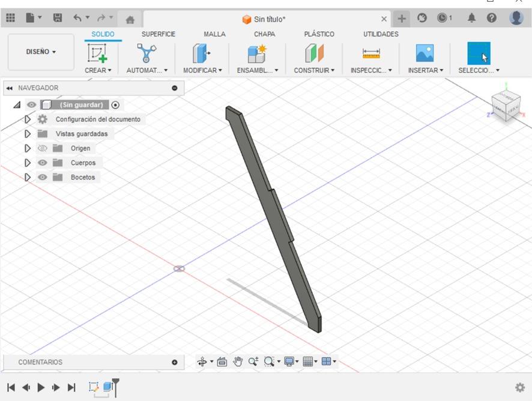Switch to the MALLA tab

[x=214, y=34]
